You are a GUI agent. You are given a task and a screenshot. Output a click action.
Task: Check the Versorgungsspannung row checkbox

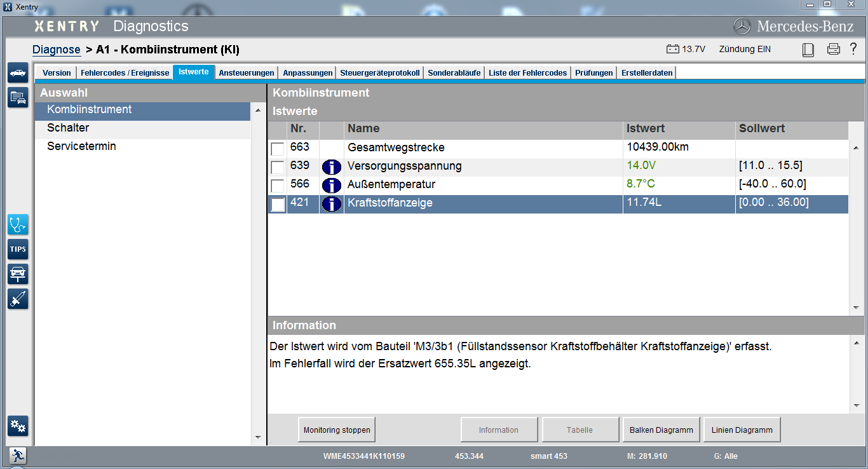(278, 167)
